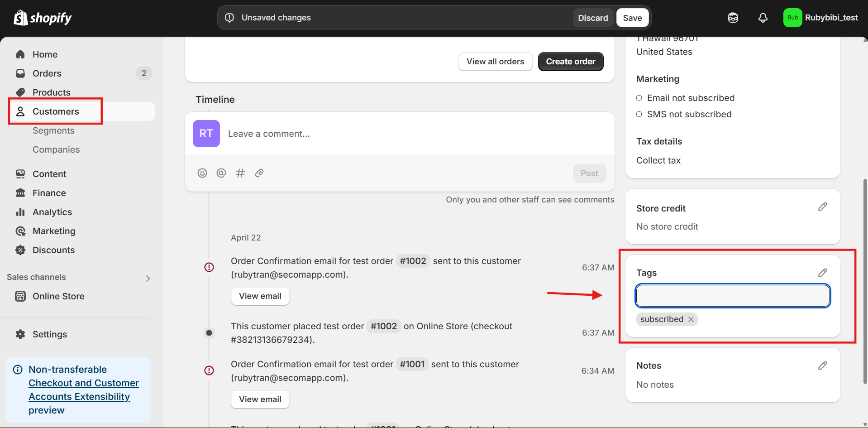Open the Segments submenu item
This screenshot has width=868, height=428.
click(53, 130)
